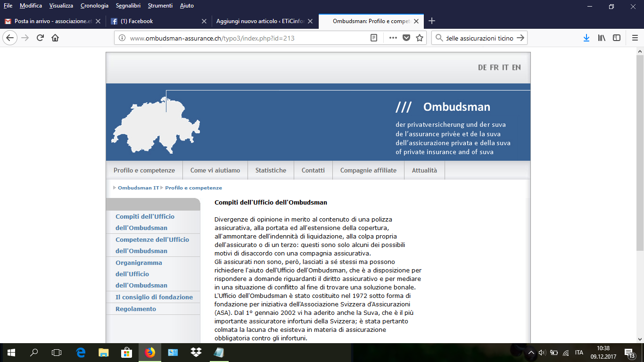The height and width of the screenshot is (362, 644).
Task: Click the volume icon in tray
Action: coord(542,353)
